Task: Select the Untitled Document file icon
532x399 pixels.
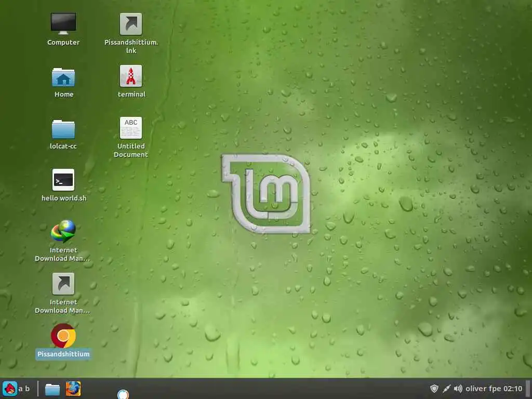Action: click(x=130, y=128)
